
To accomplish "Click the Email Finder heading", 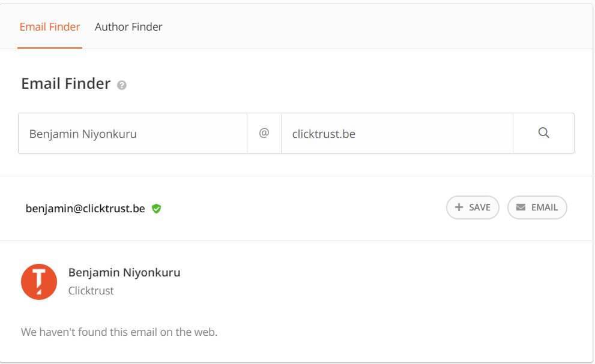I will point(65,83).
